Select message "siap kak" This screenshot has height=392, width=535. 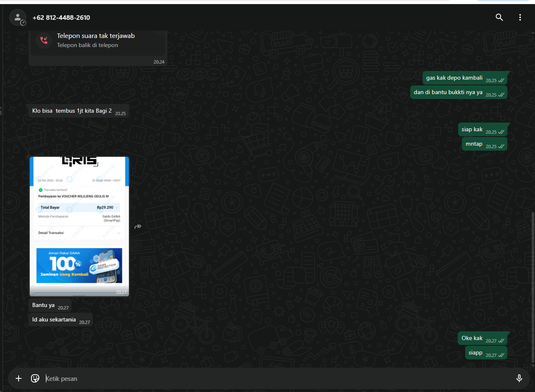click(x=483, y=130)
